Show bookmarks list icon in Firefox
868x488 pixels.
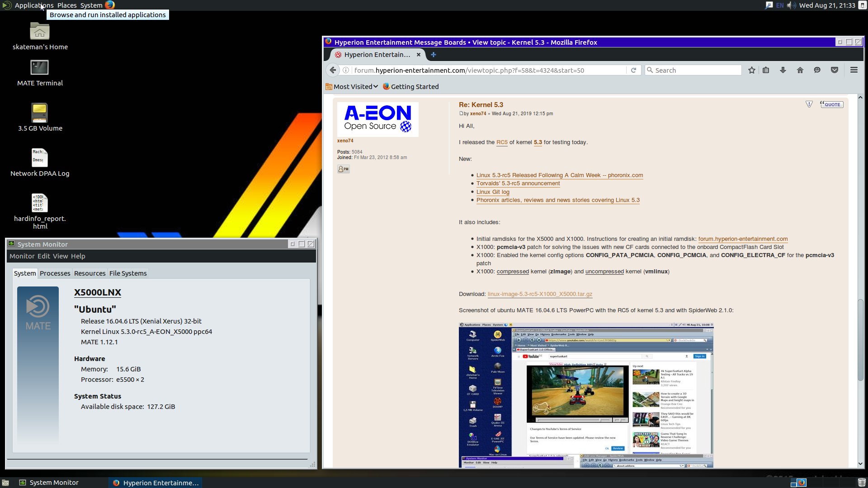766,70
